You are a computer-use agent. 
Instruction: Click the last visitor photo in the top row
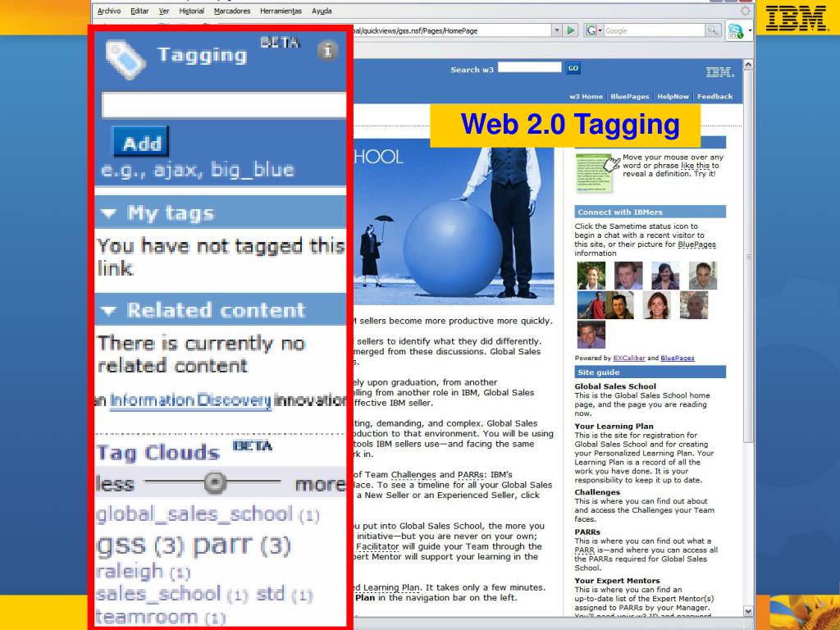pos(703,276)
